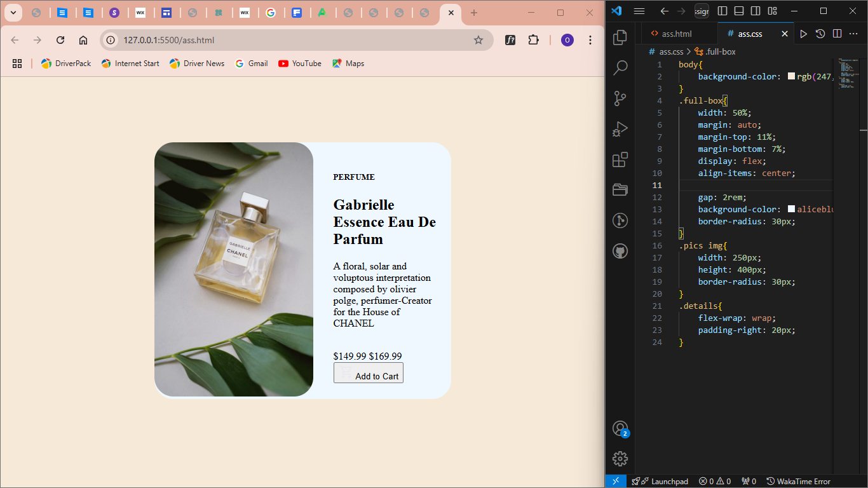Switch to the purple S browser tab
This screenshot has width=868, height=488.
tap(114, 13)
